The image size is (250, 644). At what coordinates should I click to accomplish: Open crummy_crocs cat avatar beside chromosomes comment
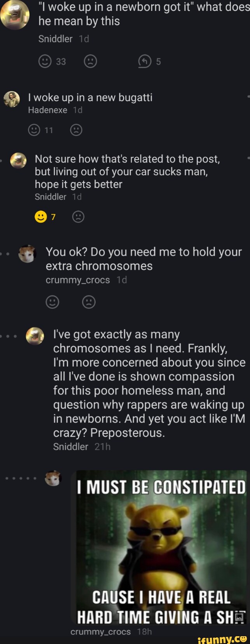pyautogui.click(x=27, y=254)
